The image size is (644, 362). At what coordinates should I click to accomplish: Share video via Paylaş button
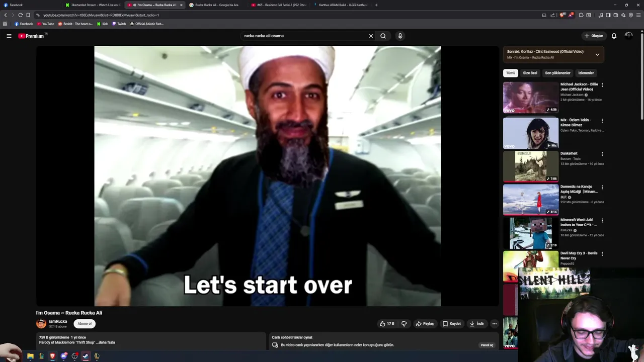point(425,324)
